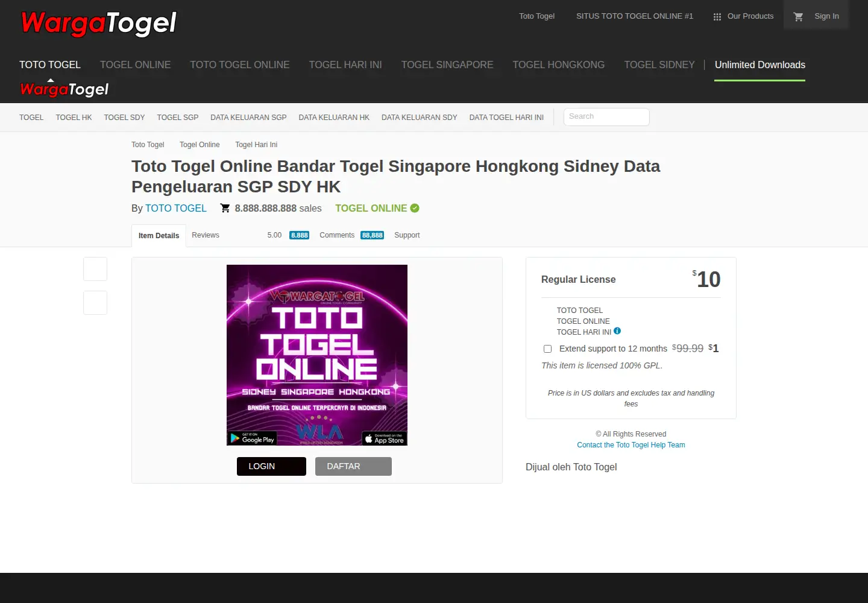Open Toto Togel link in top header

click(537, 16)
